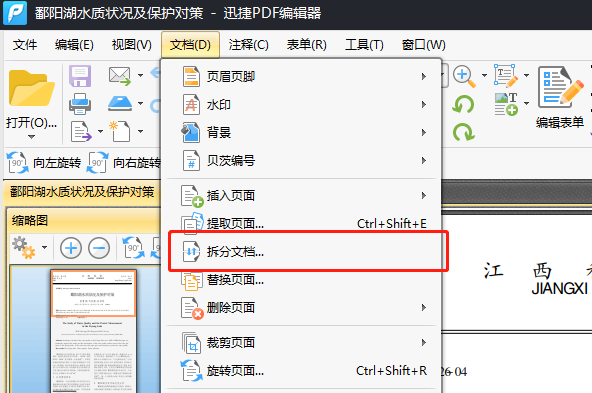Select the 鄱阳湖水质状况及保护对策 document tab
Viewport: 592px width, 393px height.
(x=82, y=192)
